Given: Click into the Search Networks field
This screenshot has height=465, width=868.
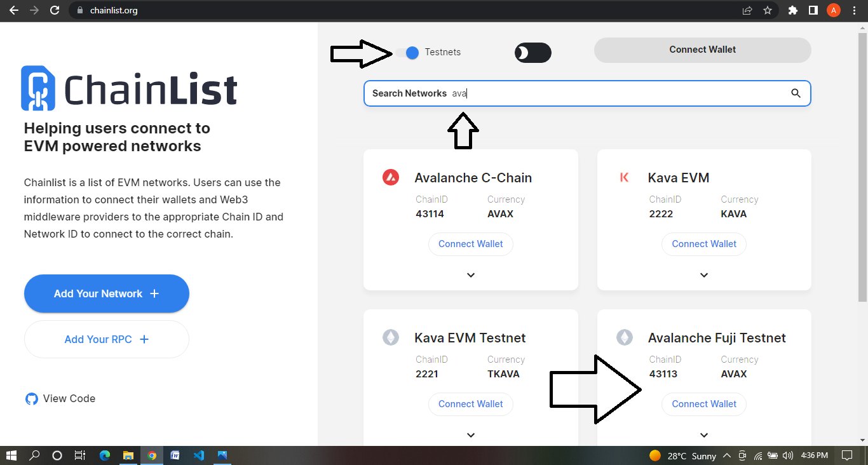Looking at the screenshot, I should pos(587,93).
